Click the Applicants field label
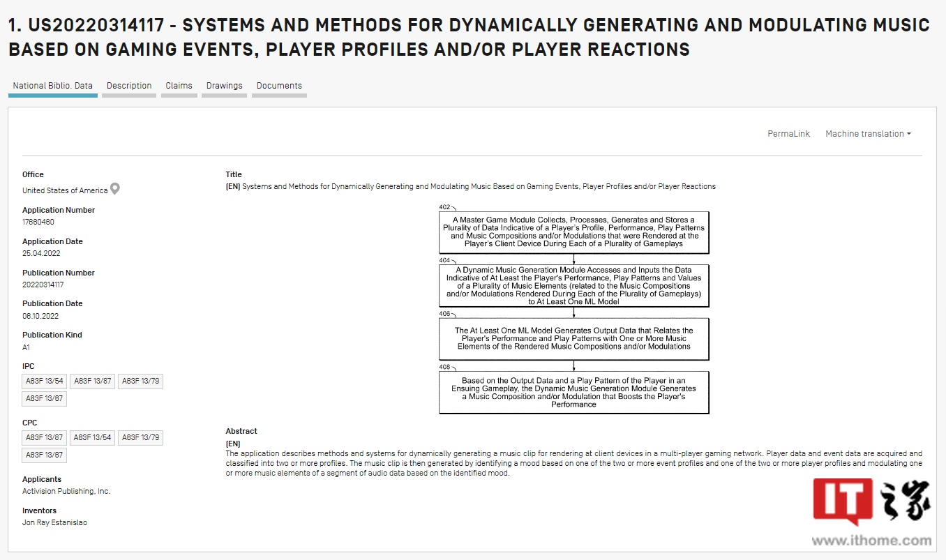The image size is (946, 560). pos(42,479)
